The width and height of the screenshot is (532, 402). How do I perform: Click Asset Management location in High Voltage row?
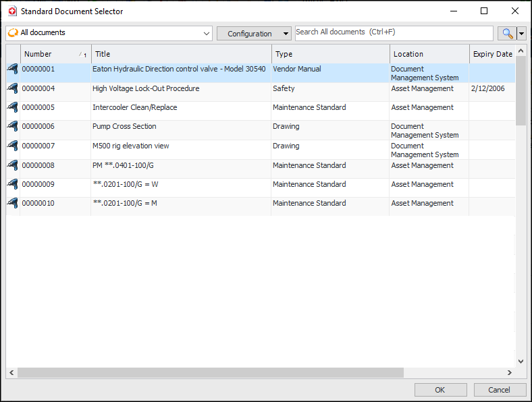(x=423, y=88)
